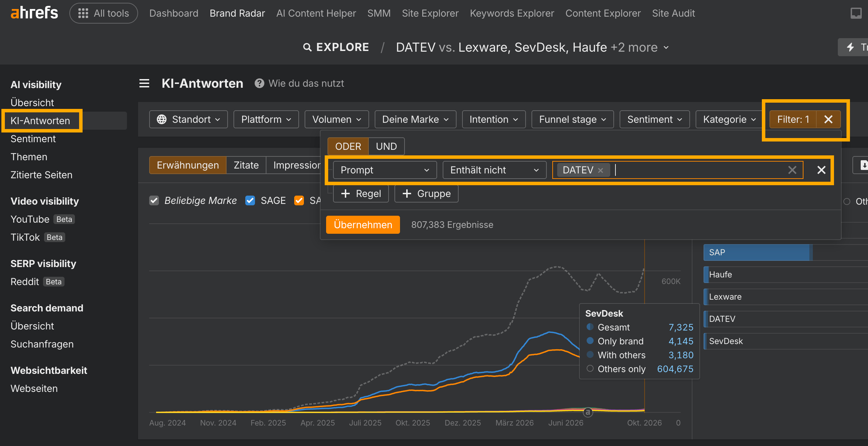Open the Prompt field selector
The image size is (868, 446).
(385, 170)
